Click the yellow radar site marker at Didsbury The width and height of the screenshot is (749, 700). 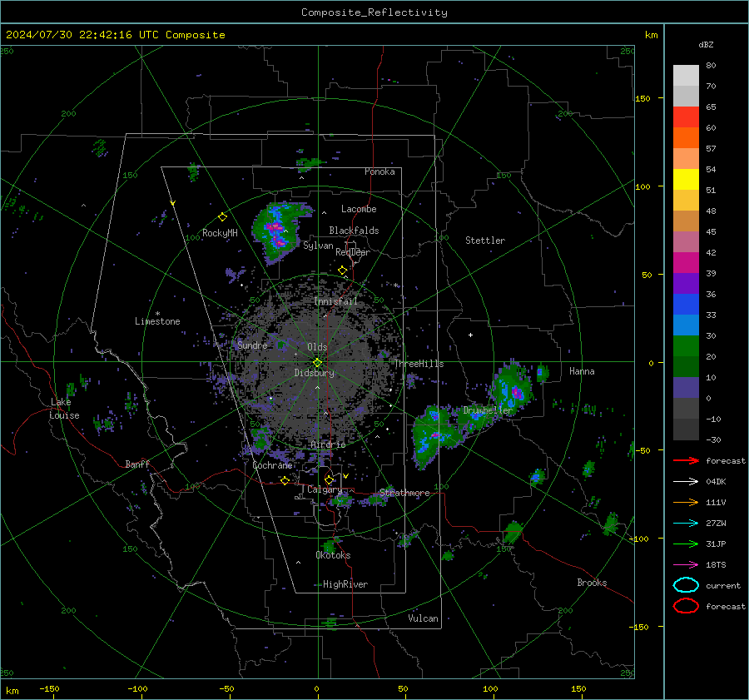(x=318, y=363)
